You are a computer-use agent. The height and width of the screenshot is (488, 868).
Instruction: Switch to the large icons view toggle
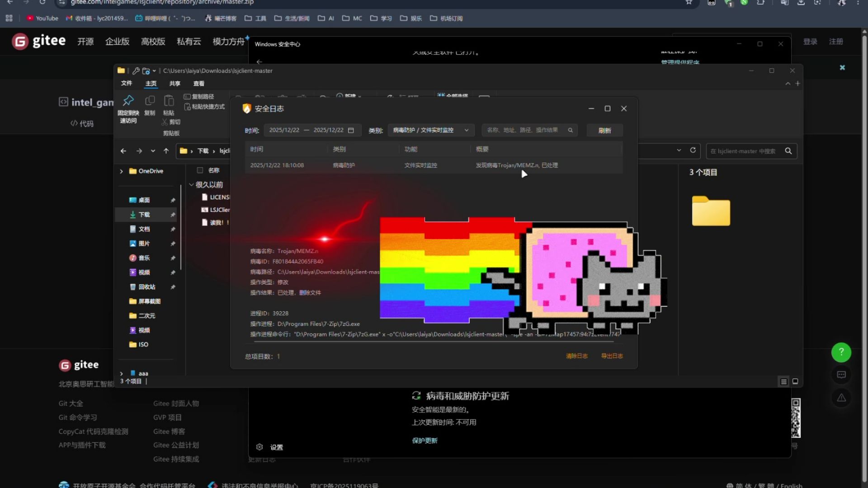[x=795, y=381]
